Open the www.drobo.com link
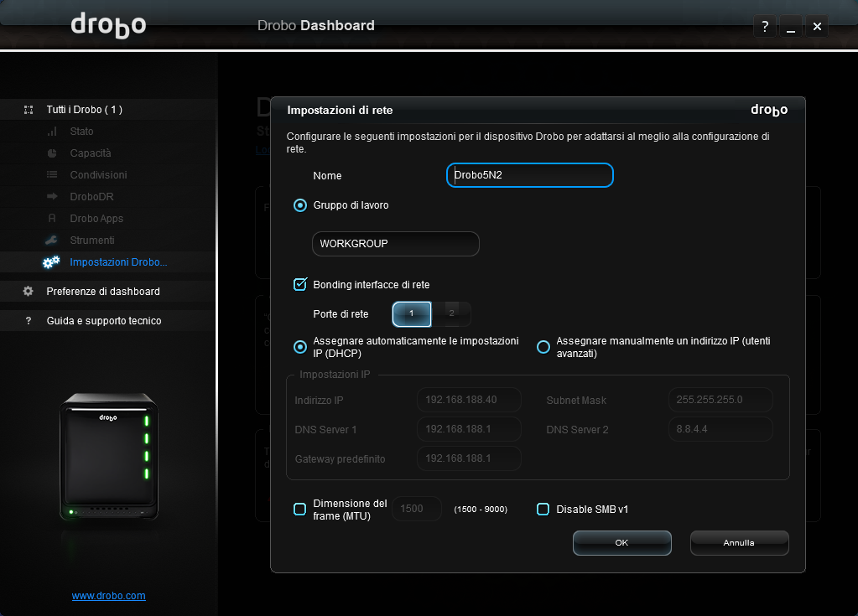This screenshot has height=616, width=858. [x=109, y=596]
